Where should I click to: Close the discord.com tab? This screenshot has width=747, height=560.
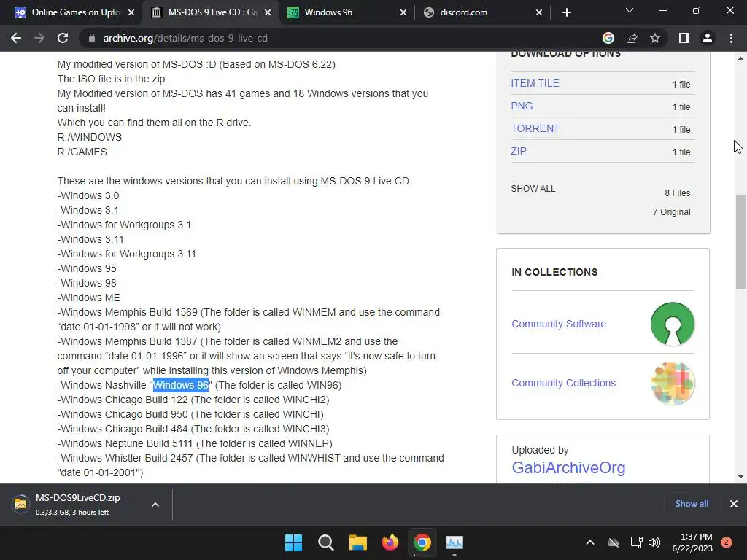[x=539, y=12]
